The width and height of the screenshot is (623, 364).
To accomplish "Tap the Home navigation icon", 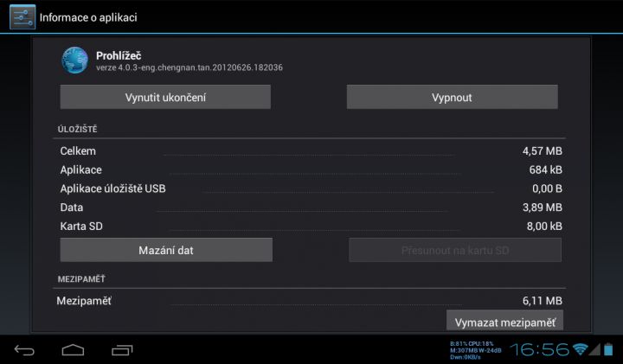I will [x=73, y=350].
